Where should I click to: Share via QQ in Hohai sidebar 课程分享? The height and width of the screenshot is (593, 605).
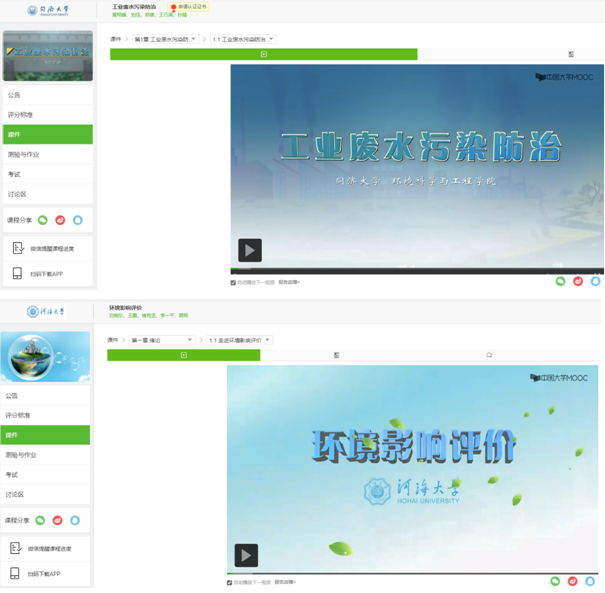tap(75, 520)
